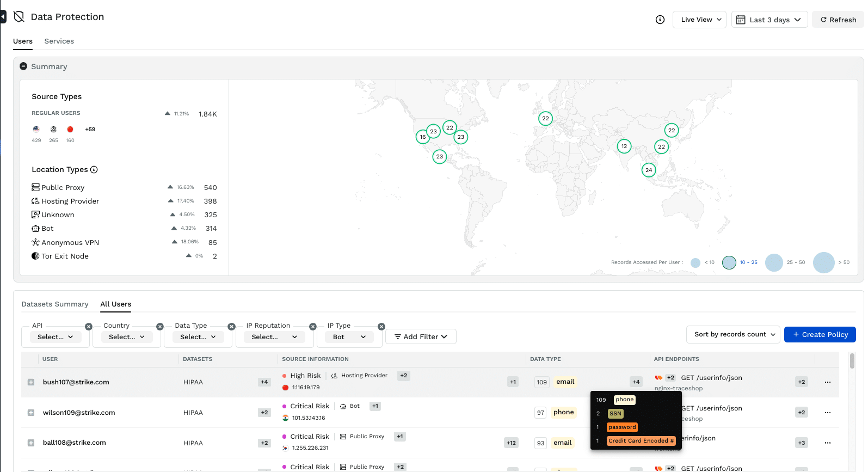Click the table's vertical scrollbar
868x472 pixels.
pos(852,361)
